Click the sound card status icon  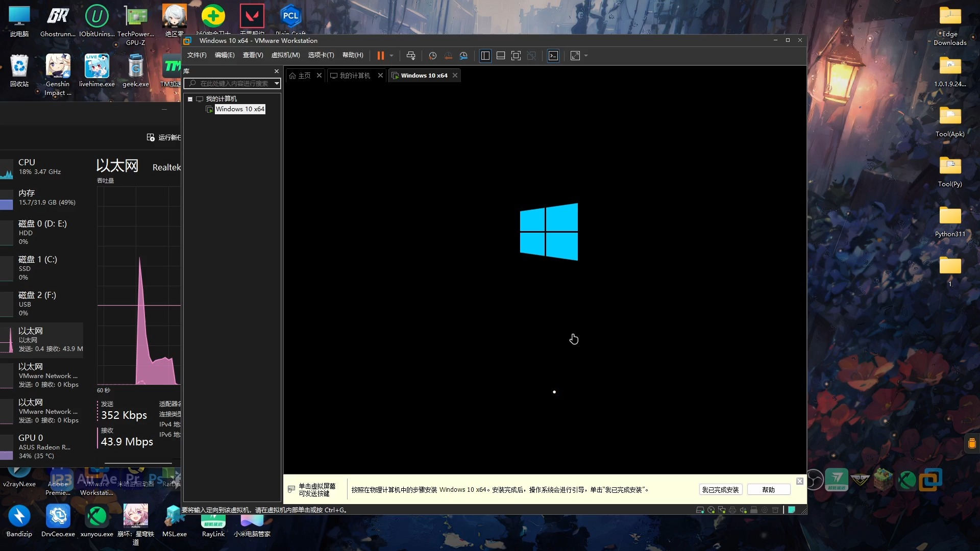743,510
